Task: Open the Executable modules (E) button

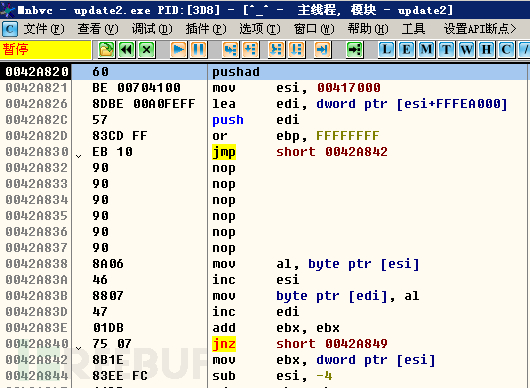Action: pos(406,50)
